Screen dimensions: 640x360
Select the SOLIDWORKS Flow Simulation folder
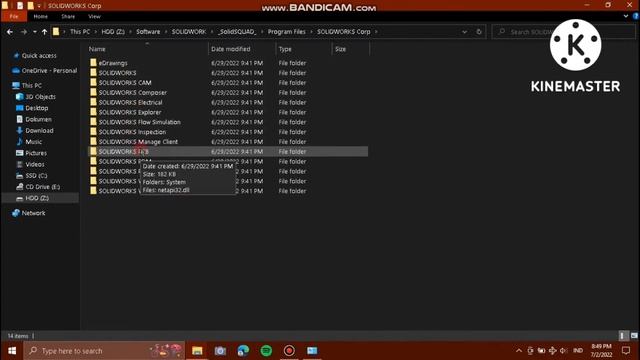pyautogui.click(x=228, y=122)
